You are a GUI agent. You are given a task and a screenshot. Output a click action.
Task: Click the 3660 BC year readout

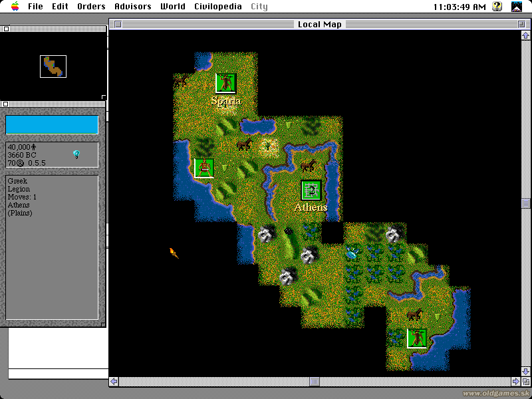pyautogui.click(x=22, y=155)
